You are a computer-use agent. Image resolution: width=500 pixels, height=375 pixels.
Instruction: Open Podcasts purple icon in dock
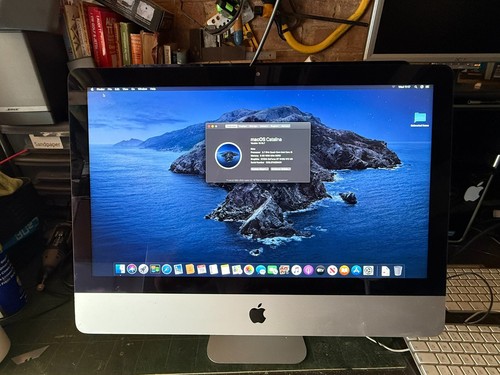click(308, 269)
